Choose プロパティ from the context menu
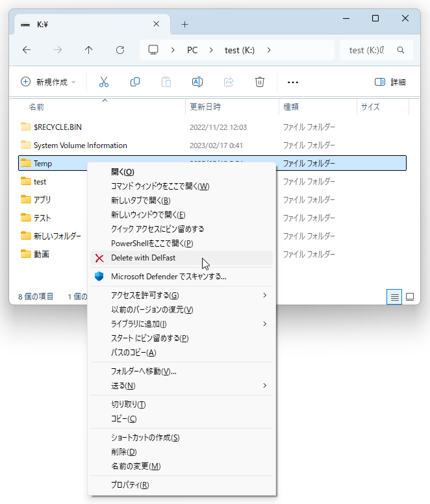The height and width of the screenshot is (504, 430). [x=130, y=485]
